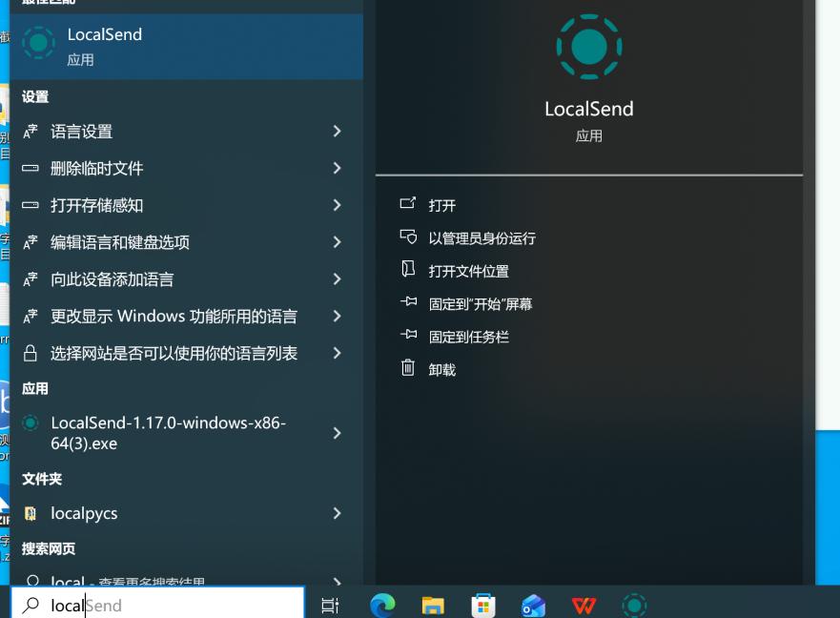The height and width of the screenshot is (618, 840).
Task: Expand the 编辑语言和键盘选项 chevron
Action: click(x=337, y=242)
